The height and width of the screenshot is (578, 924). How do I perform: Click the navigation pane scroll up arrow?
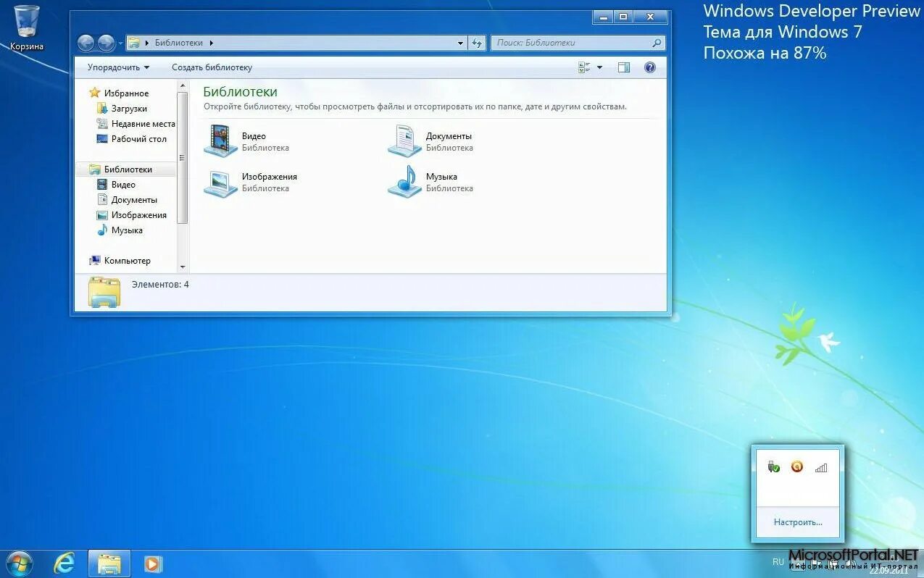click(x=182, y=85)
